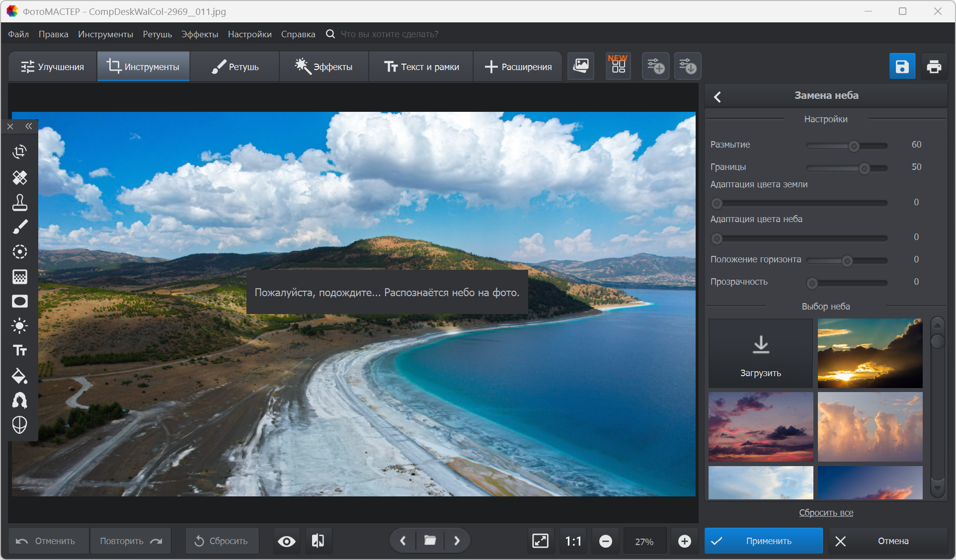Switch to the Ретушь tab

click(x=235, y=67)
